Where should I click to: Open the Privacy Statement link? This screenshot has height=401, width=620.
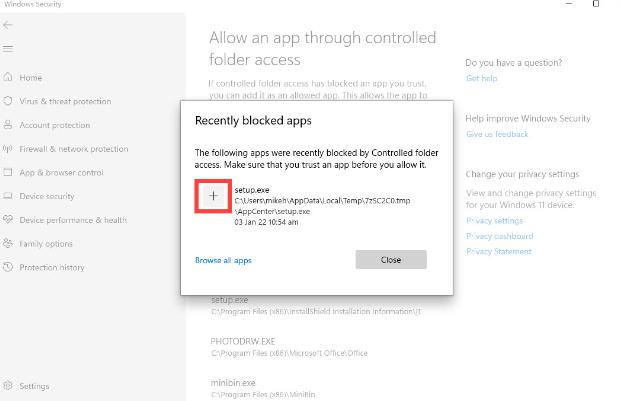[x=499, y=251]
